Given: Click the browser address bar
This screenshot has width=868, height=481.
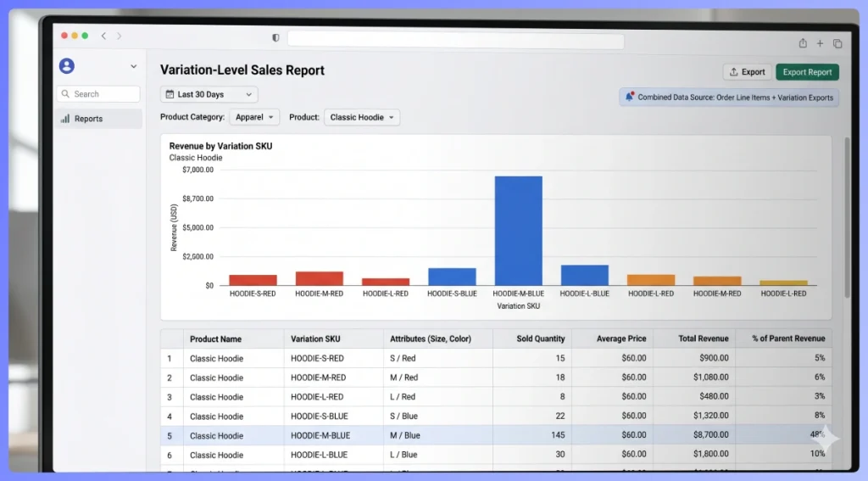Looking at the screenshot, I should point(455,42).
